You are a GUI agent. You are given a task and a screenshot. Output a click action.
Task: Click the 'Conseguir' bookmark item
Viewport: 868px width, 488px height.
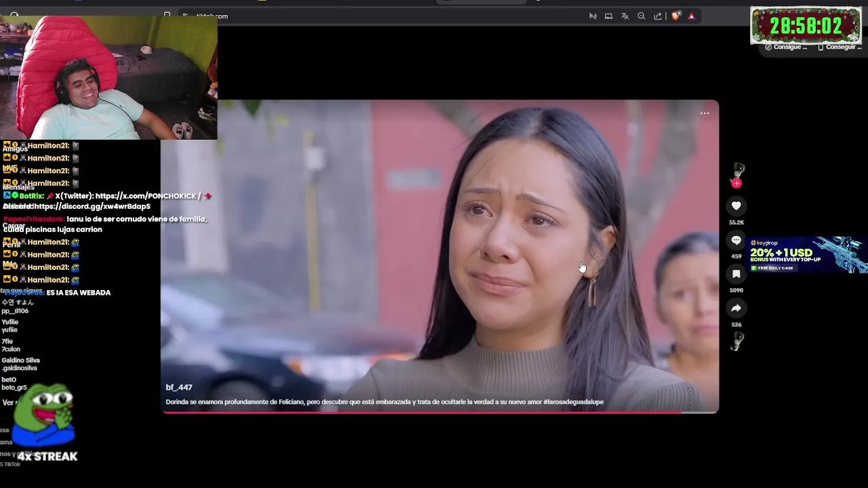point(840,47)
